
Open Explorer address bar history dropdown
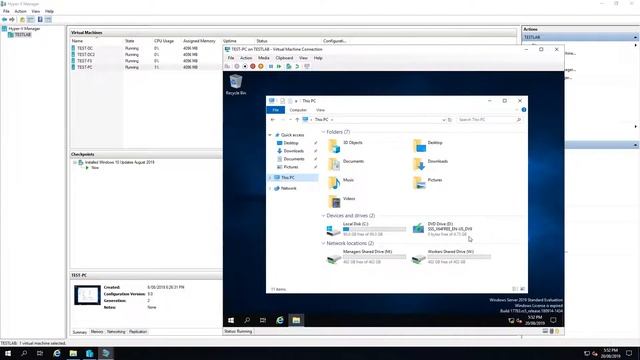click(444, 120)
